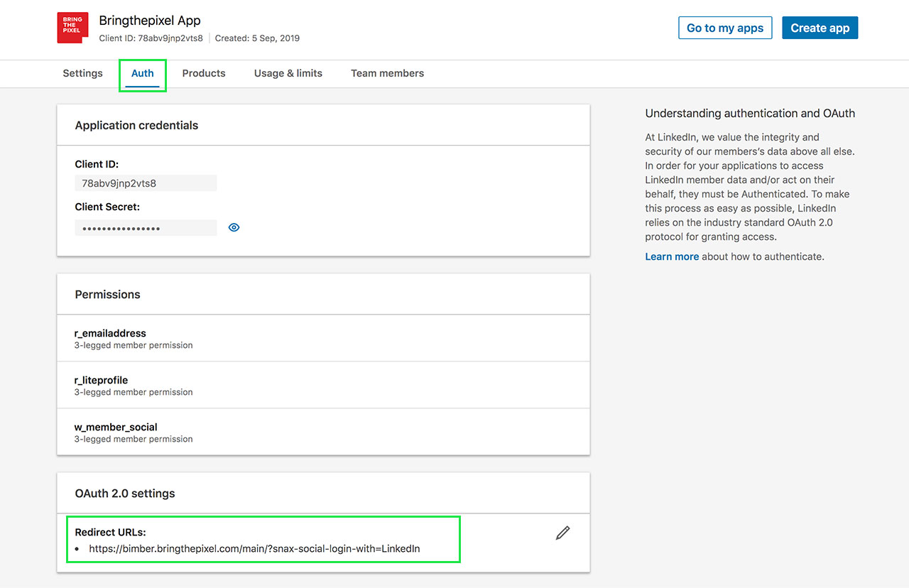The height and width of the screenshot is (588, 909).
Task: Follow the Learn more link
Action: tap(672, 256)
